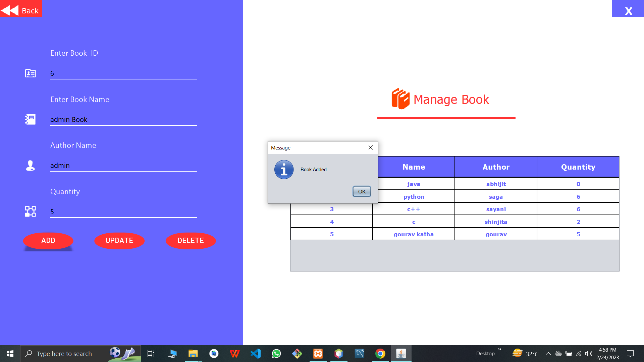
Task: Open MySQL Workbench from the taskbar
Action: [360, 354]
